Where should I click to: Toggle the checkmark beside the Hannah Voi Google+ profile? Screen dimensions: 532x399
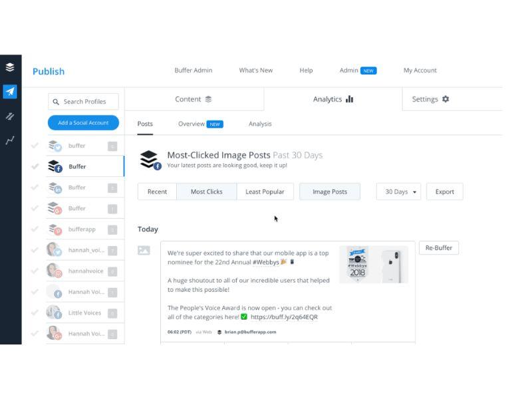pos(35,334)
